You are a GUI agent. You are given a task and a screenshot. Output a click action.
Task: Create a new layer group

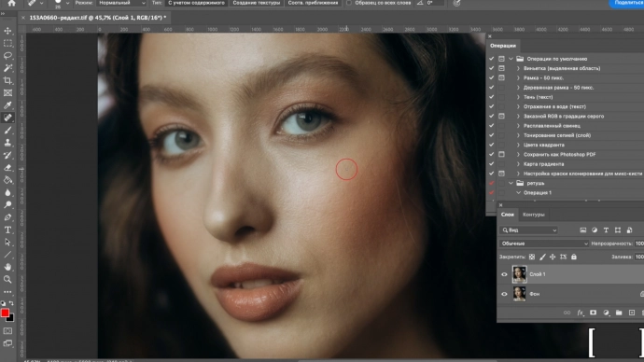pyautogui.click(x=619, y=313)
